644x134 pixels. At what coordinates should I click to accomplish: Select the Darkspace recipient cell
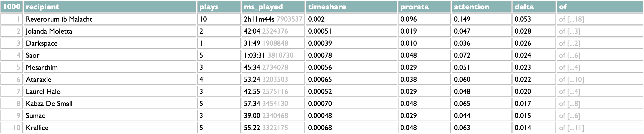pos(110,43)
